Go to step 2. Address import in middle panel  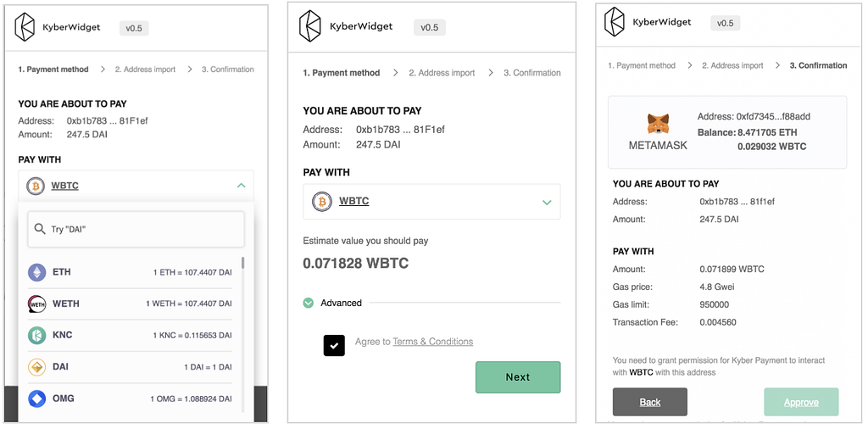pos(442,73)
